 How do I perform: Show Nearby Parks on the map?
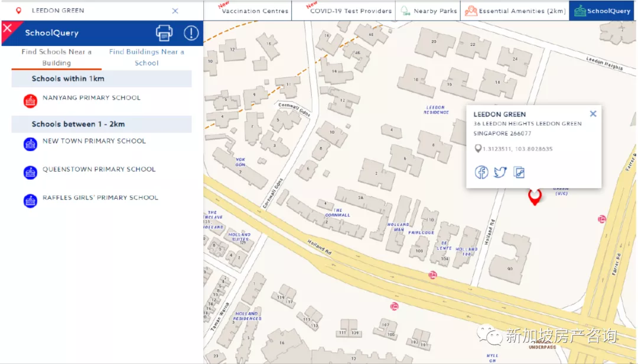[429, 11]
